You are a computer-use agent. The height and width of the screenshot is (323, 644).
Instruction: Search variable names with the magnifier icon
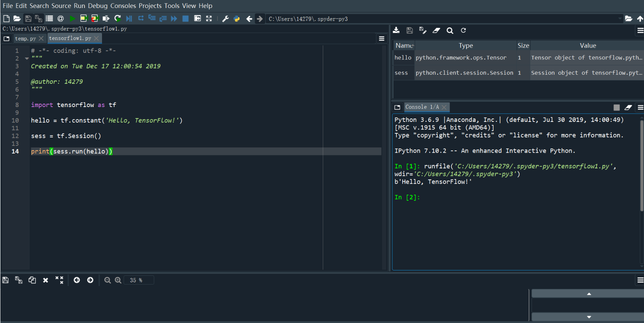450,30
